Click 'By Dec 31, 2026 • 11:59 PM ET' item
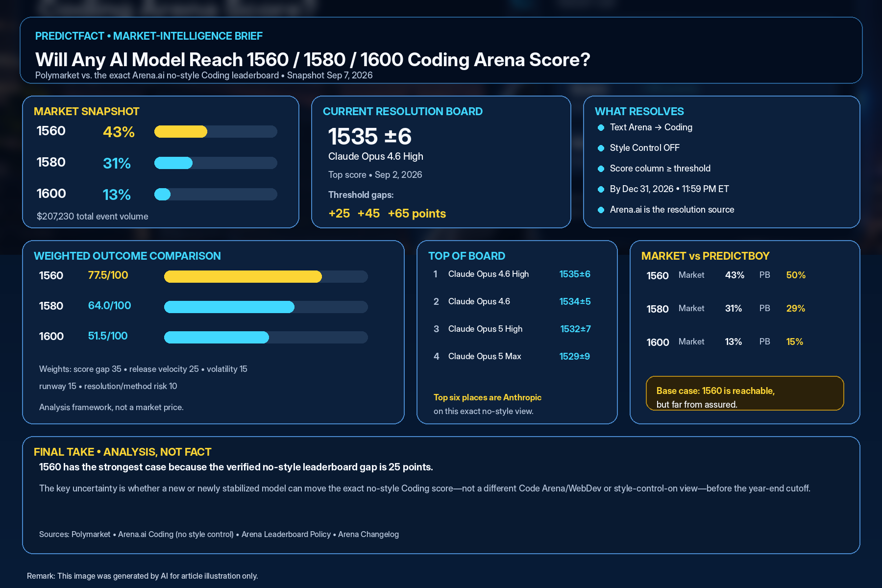This screenshot has width=882, height=588. [x=669, y=189]
